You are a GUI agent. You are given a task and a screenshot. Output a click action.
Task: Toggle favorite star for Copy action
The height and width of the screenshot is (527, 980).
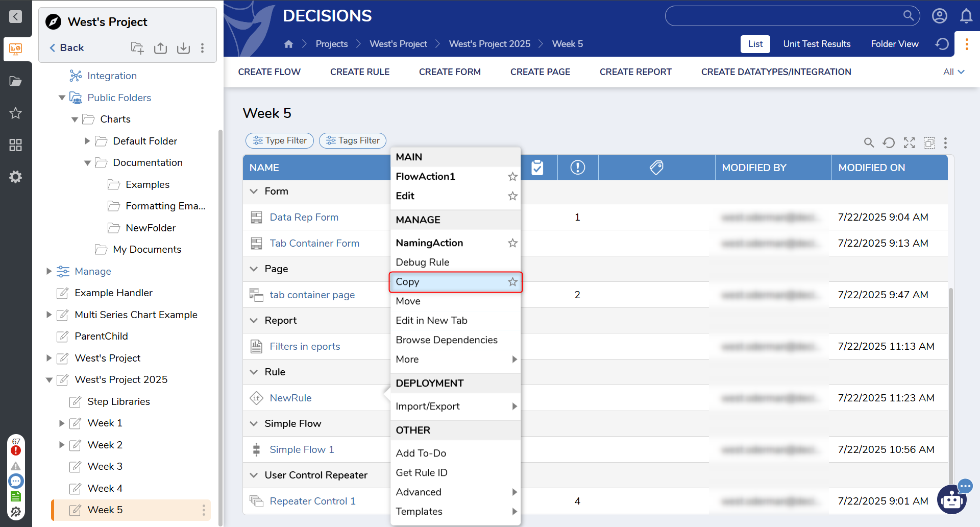point(512,282)
